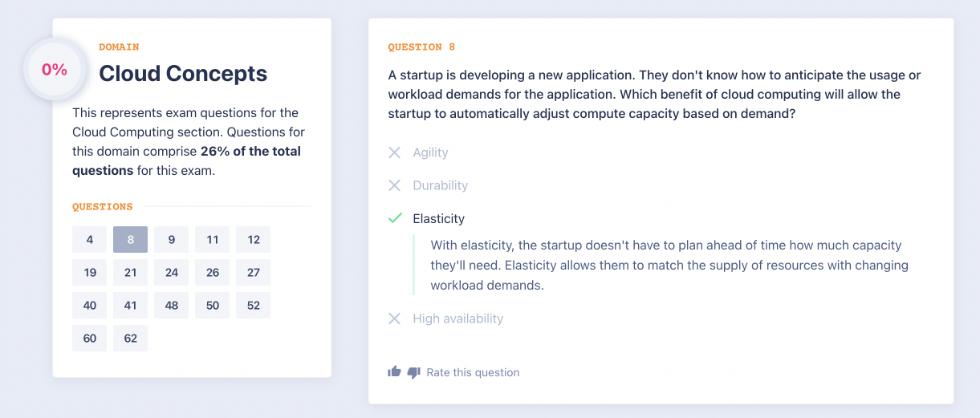
Task: Click the Rate this question link
Action: coord(473,372)
